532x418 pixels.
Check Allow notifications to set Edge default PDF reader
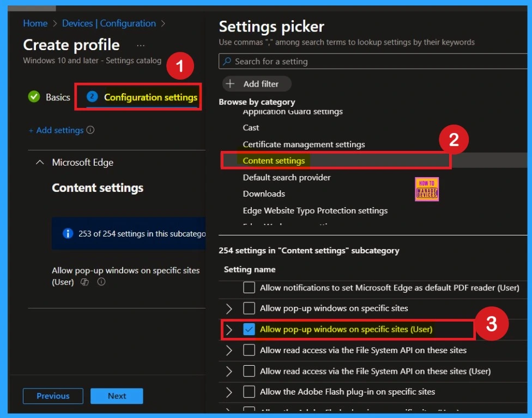pyautogui.click(x=249, y=287)
